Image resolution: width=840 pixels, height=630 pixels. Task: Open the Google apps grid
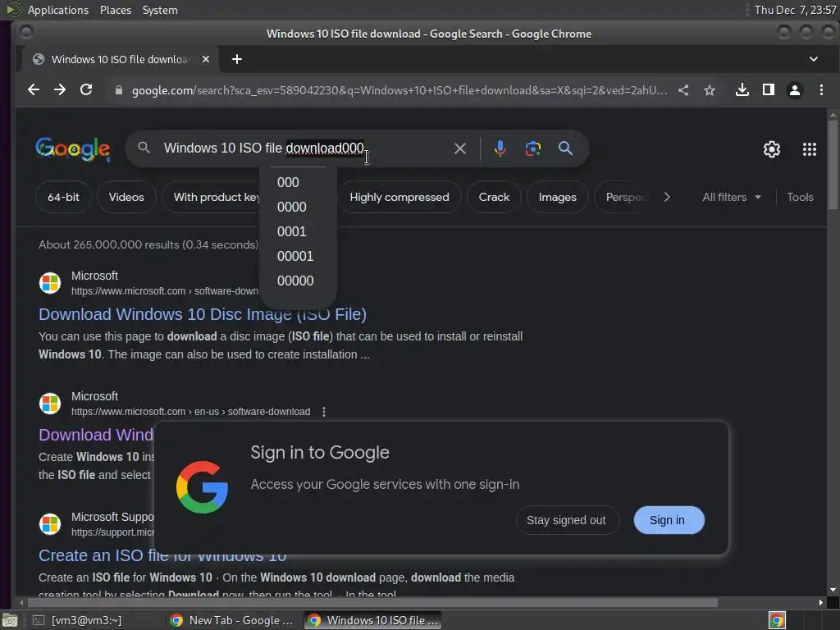[x=809, y=149]
